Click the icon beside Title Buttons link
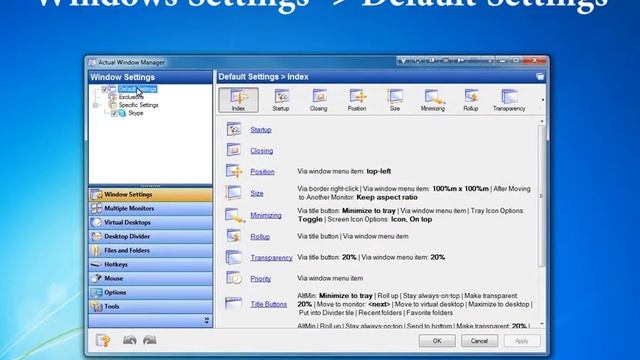This screenshot has height=360, width=640. tap(233, 304)
